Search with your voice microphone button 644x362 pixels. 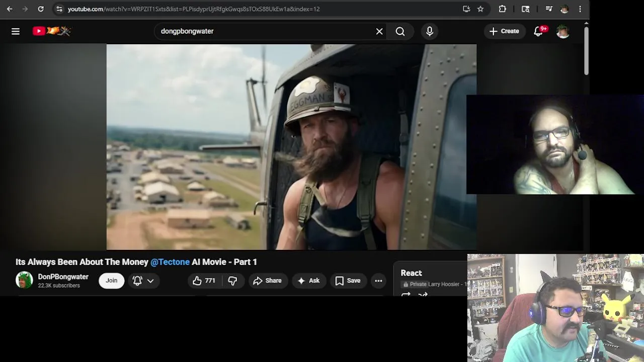point(430,31)
